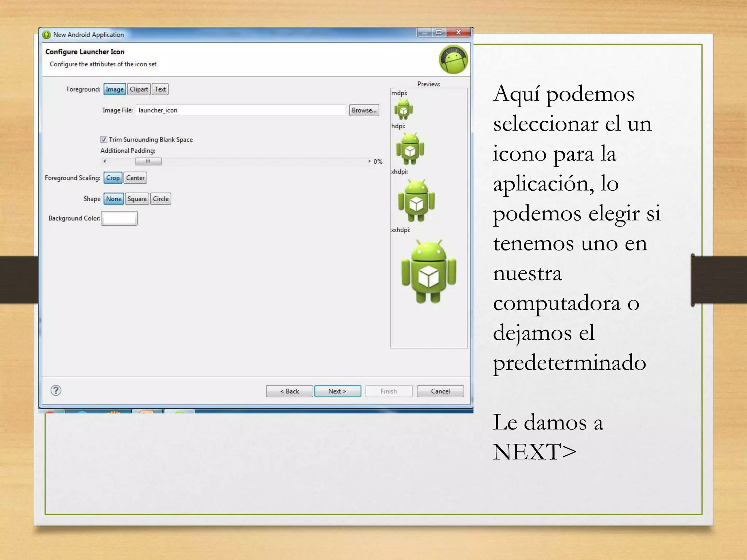
Task: Click the 'Le damos a NEXT>' slide text
Action: point(548,437)
